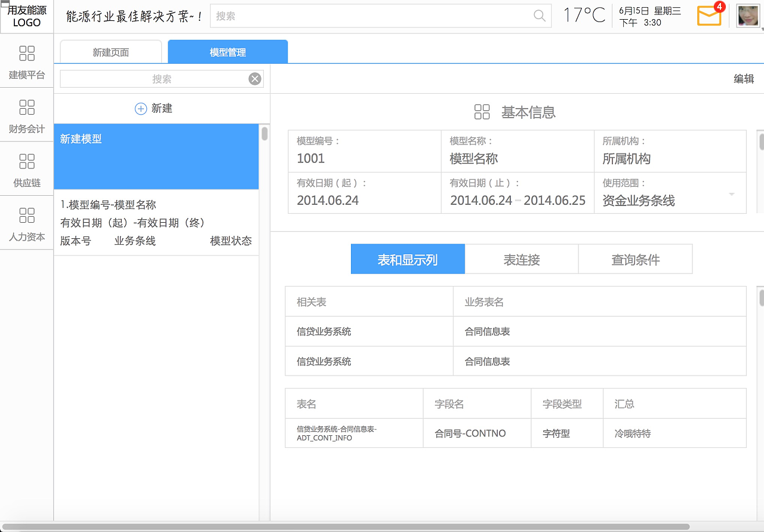
Task: Open the user profile avatar picture
Action: (748, 16)
